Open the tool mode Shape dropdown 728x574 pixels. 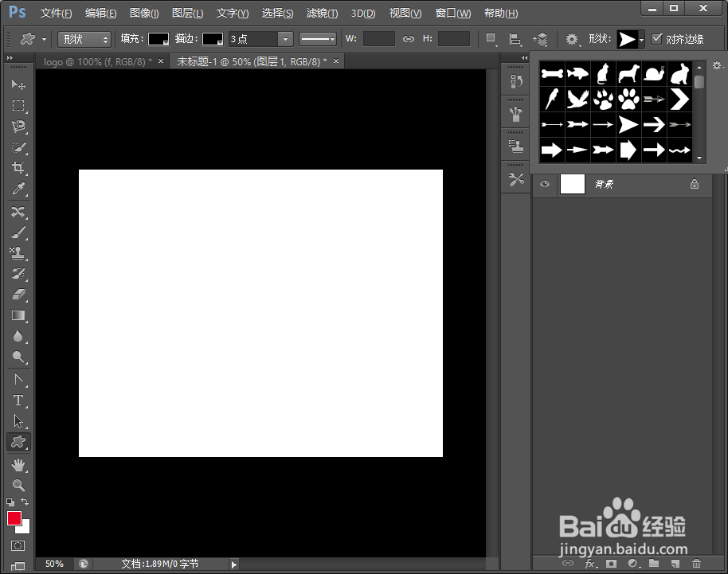pyautogui.click(x=84, y=39)
